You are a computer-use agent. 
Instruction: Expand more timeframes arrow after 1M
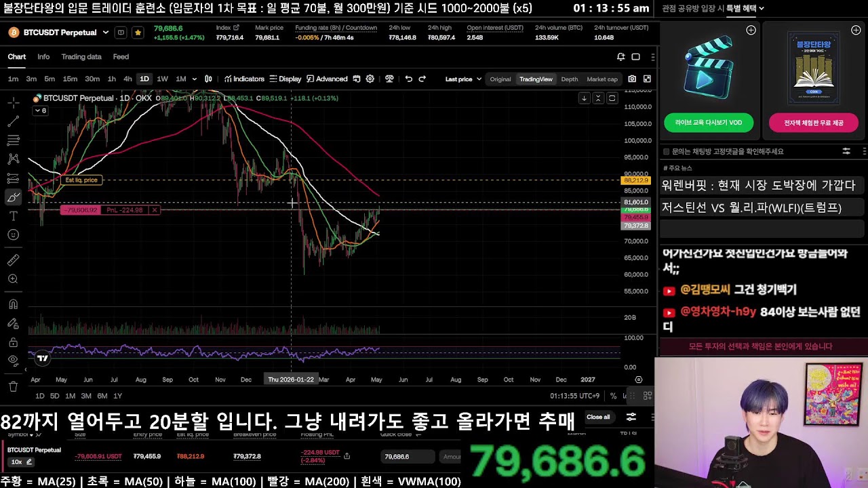point(195,79)
